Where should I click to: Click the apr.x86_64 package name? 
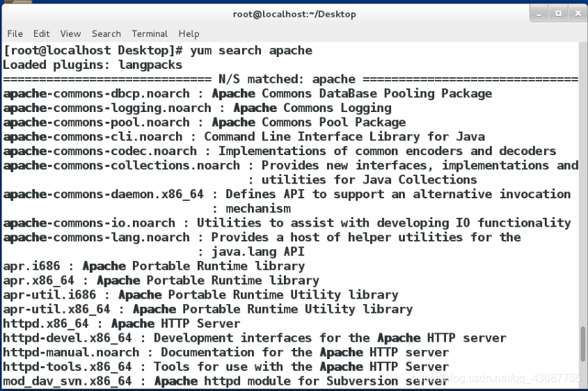pos(39,280)
